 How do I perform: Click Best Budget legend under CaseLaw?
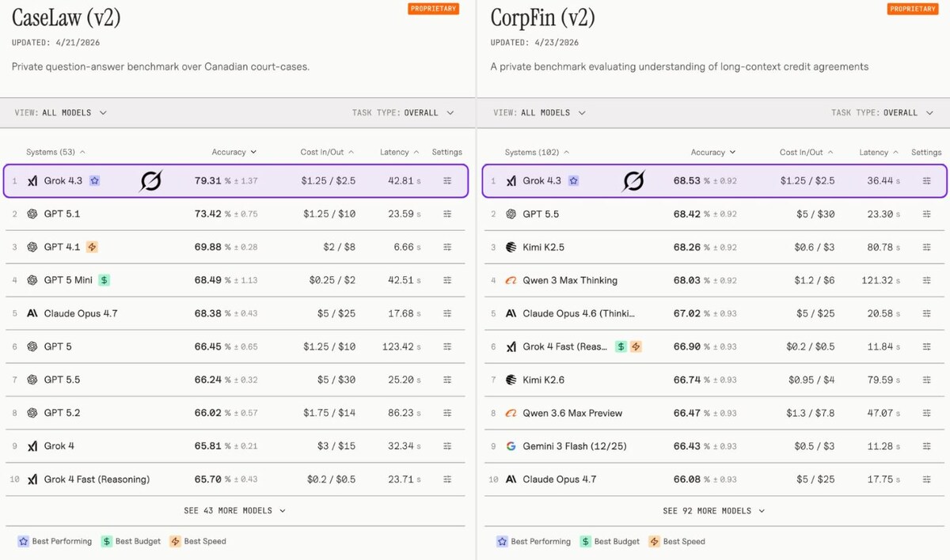pos(131,542)
